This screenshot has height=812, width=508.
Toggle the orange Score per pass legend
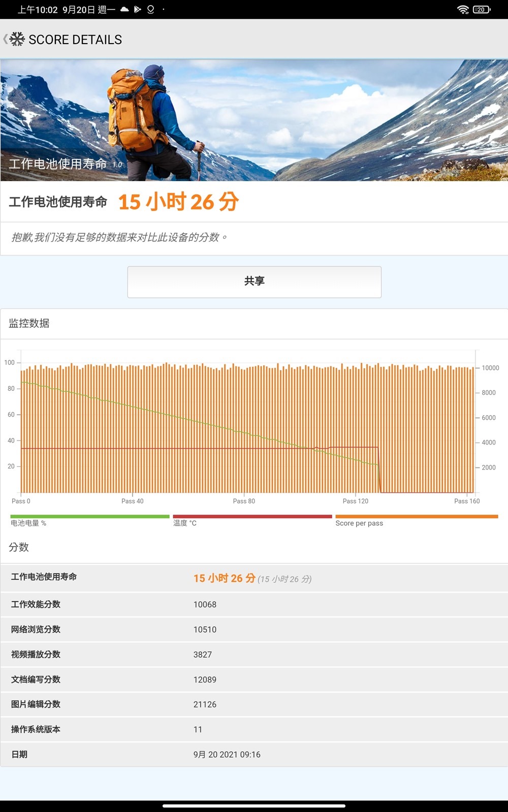click(x=416, y=520)
